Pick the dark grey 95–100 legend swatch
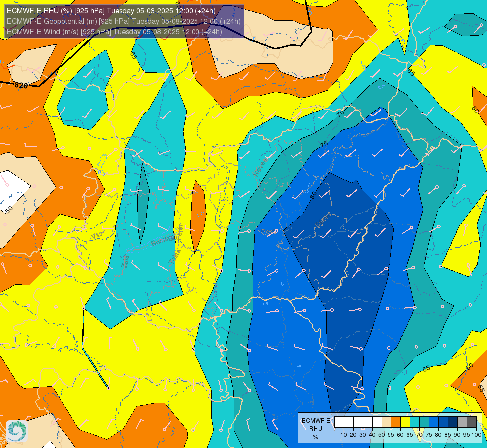 pos(472,422)
